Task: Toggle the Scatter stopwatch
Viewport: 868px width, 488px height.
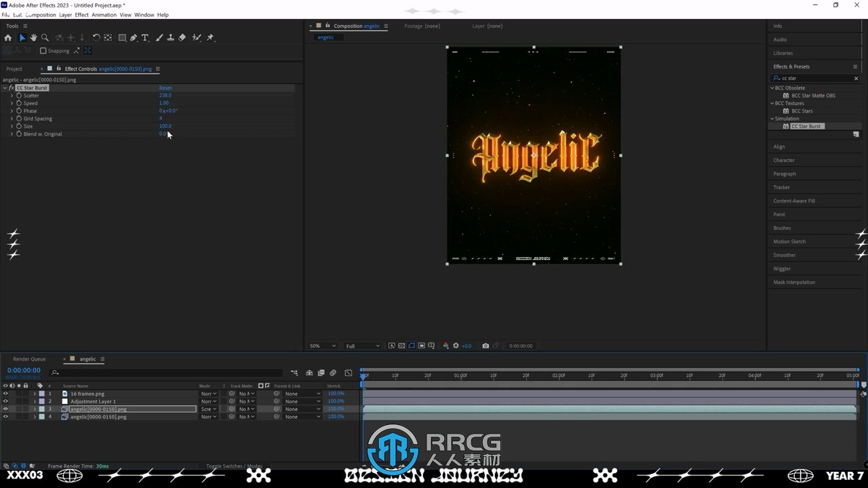Action: (x=19, y=96)
